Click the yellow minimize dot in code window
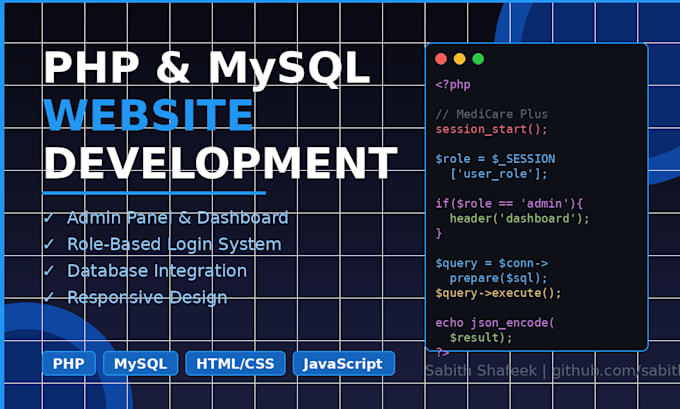Screen dimensions: 680x409 [460, 59]
